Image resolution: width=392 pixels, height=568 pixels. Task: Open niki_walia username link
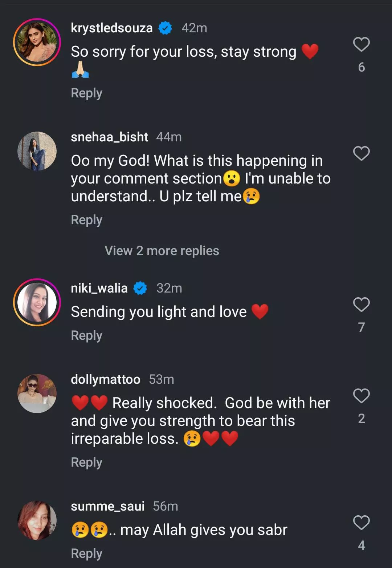pyautogui.click(x=99, y=288)
